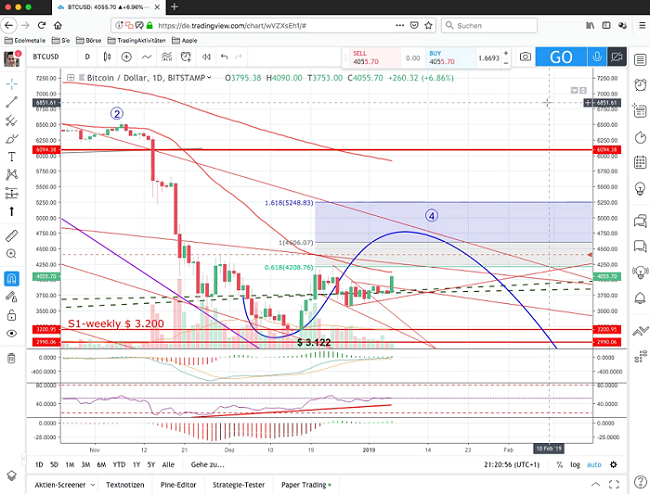650x494 pixels.
Task: Collapse the chart legend toggle
Action: pos(70,77)
